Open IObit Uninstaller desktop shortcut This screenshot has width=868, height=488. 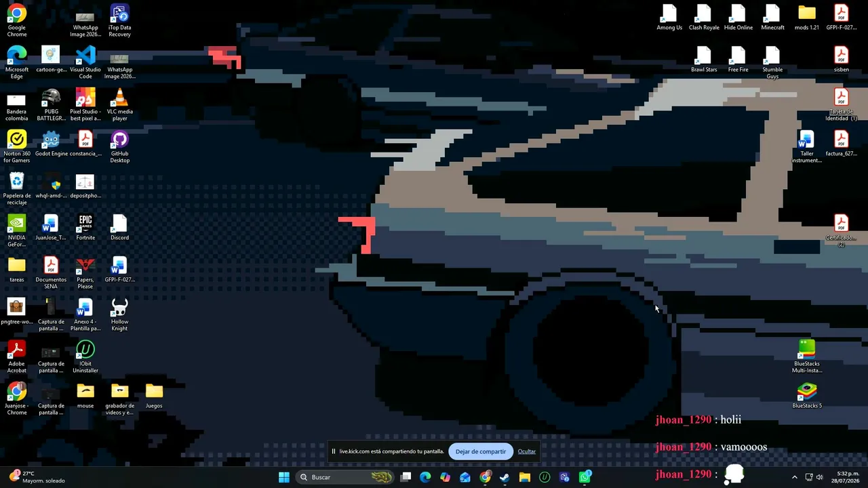coord(85,357)
